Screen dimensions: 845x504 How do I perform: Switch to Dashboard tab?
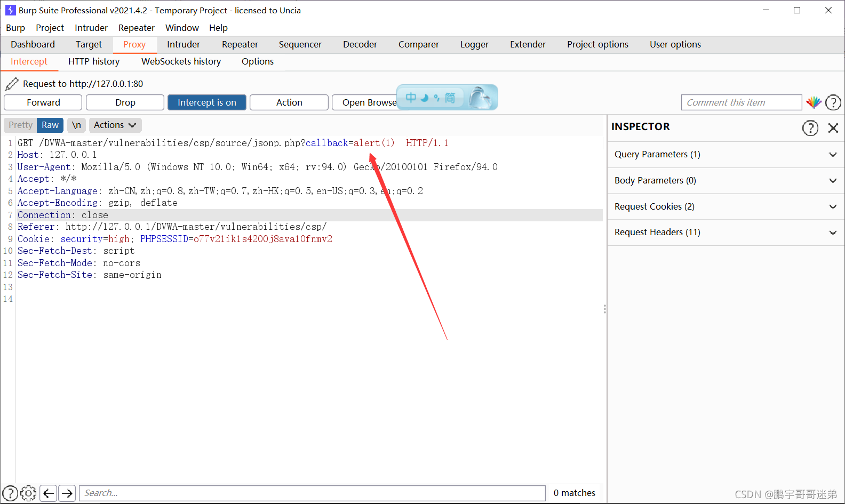click(33, 45)
